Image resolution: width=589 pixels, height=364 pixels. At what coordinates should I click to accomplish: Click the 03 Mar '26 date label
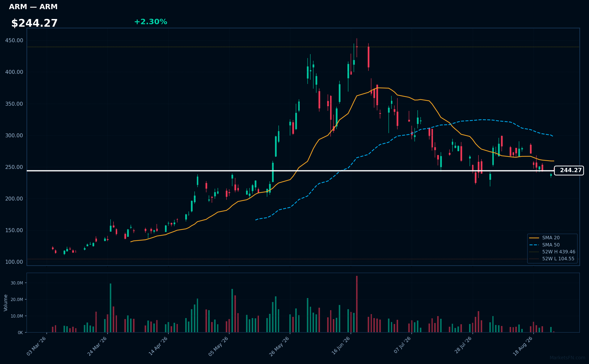[x=37, y=346]
